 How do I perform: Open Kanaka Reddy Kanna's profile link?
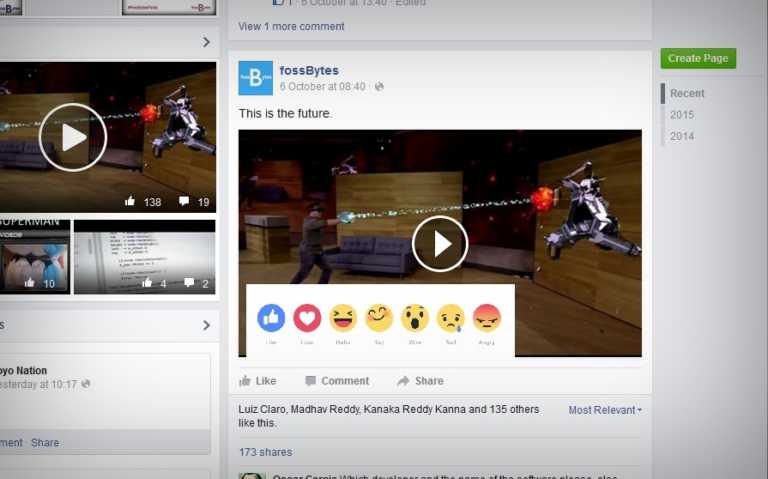point(414,409)
